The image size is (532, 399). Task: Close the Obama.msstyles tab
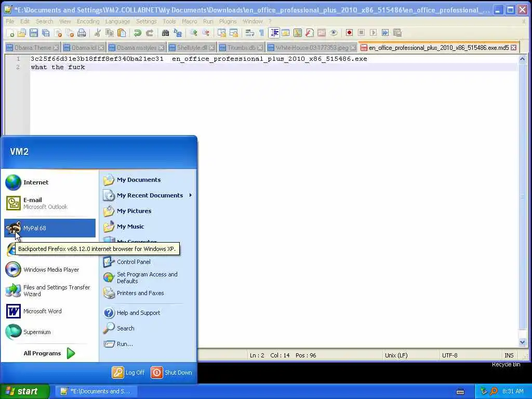point(161,47)
